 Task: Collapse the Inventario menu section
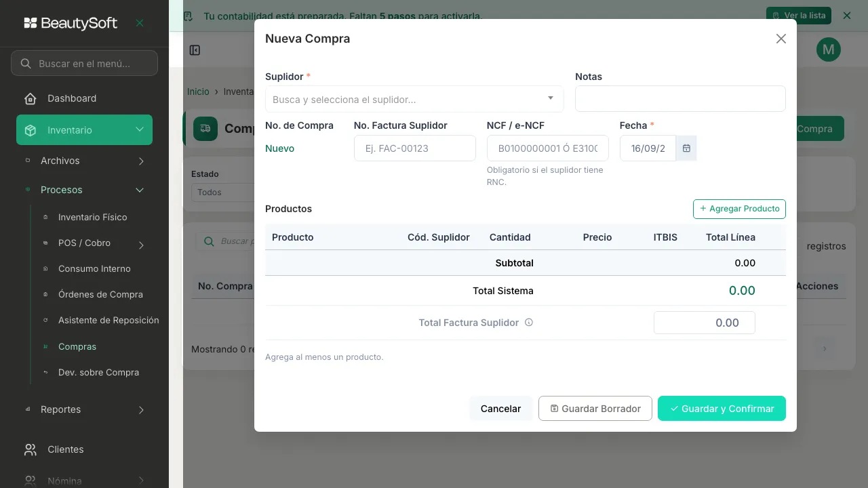(84, 130)
